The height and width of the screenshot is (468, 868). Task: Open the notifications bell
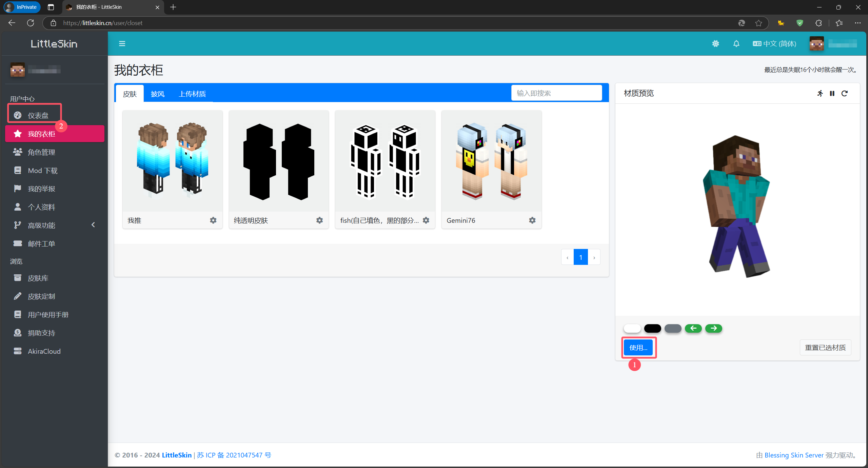click(x=736, y=44)
